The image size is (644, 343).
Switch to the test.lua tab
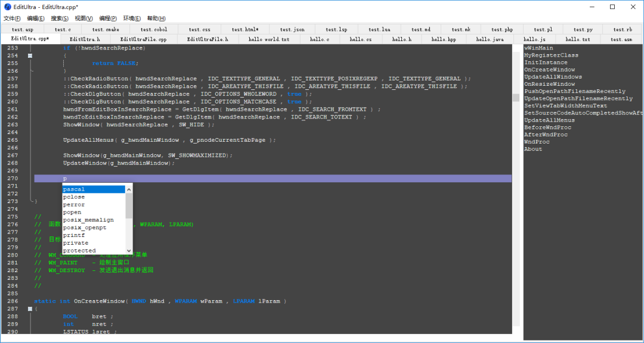pyautogui.click(x=379, y=30)
